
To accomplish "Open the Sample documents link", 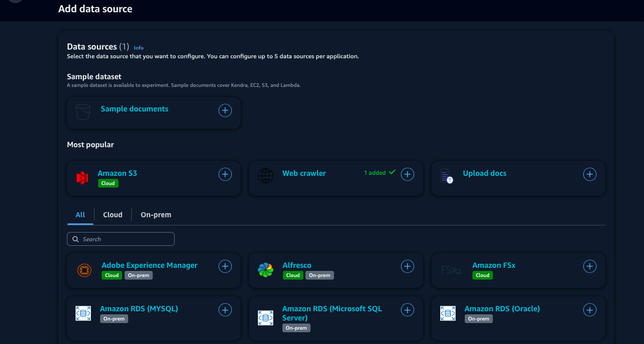I will pyautogui.click(x=134, y=109).
